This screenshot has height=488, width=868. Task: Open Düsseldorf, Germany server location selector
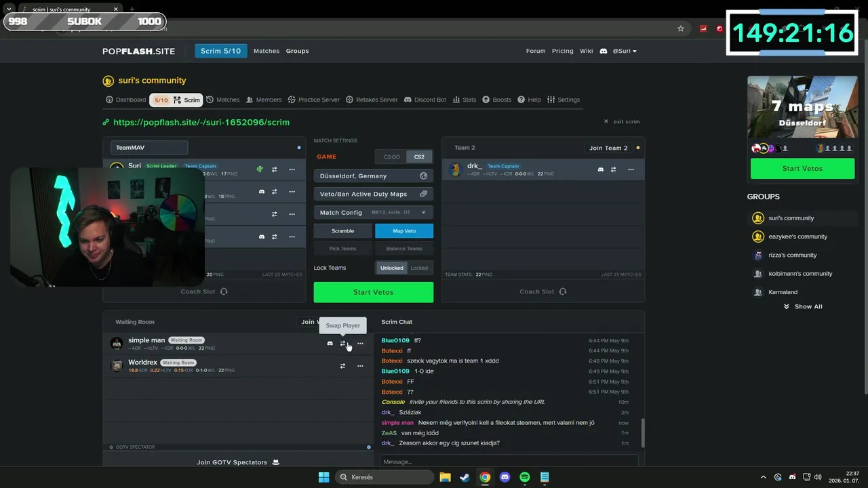tap(374, 176)
